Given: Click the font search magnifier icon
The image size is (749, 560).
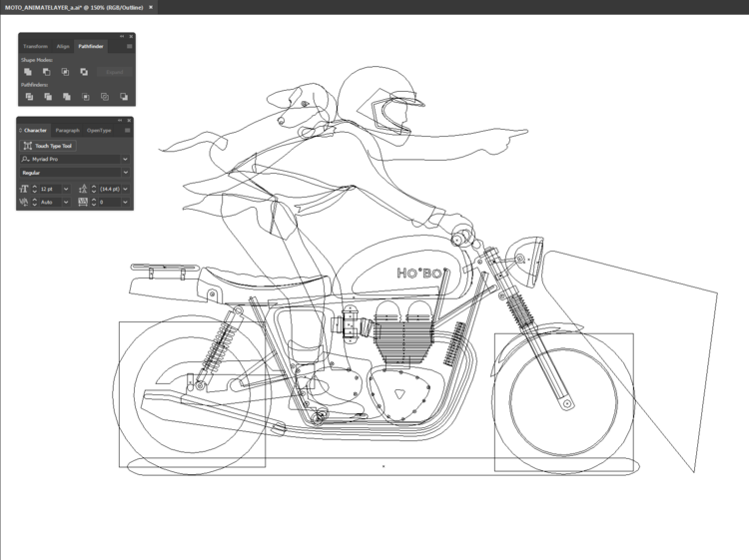Looking at the screenshot, I should click(x=25, y=159).
